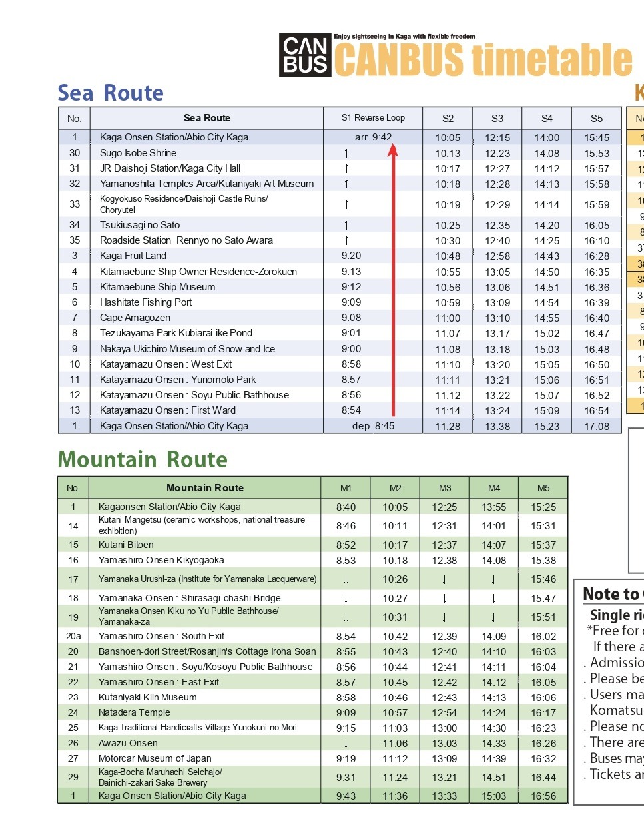The height and width of the screenshot is (837, 644).
Task: Select the Cape Amagozen stop name
Action: (135, 318)
